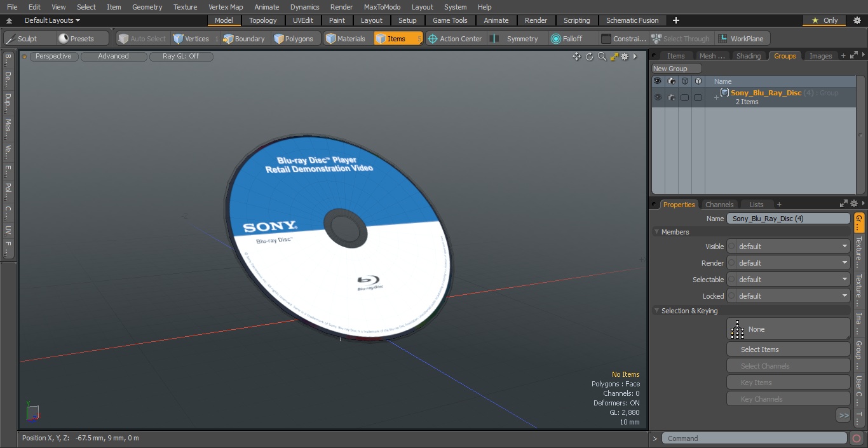Viewport: 868px width, 448px height.
Task: Click the Sony_Blu_Ray_Disc group cube icon
Action: coord(724,93)
